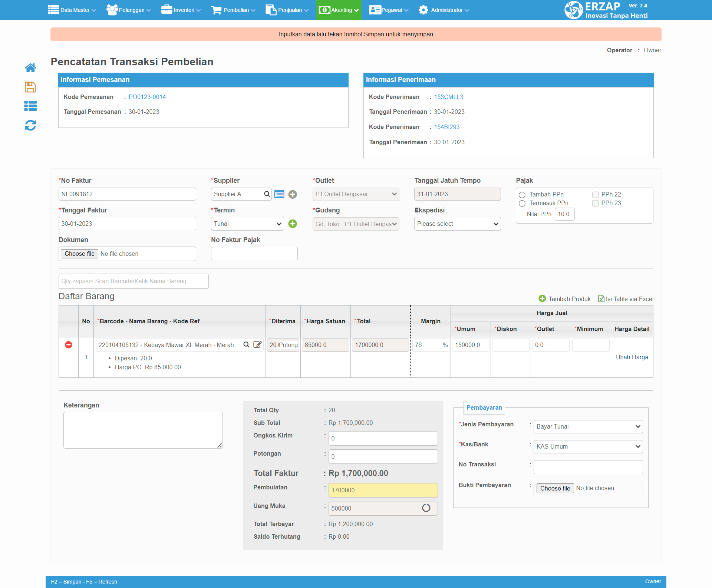
Task: Click the Administrator gear icon
Action: click(x=423, y=10)
